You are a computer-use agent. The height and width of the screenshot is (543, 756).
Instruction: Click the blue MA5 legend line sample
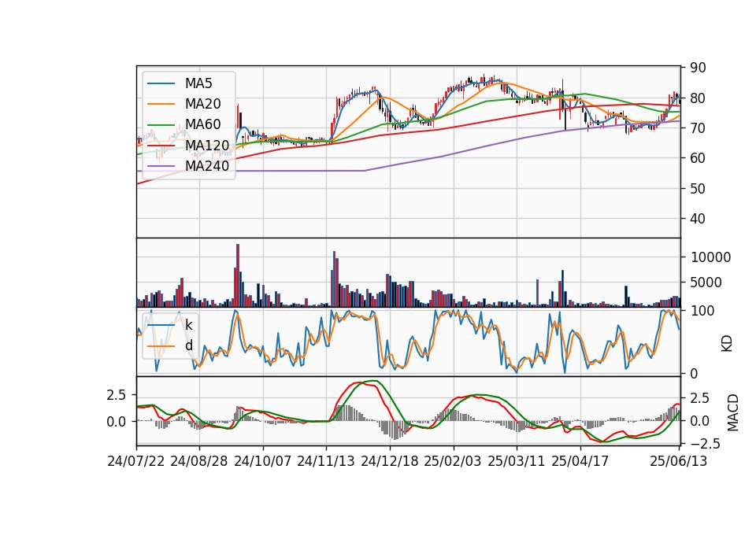click(161, 84)
